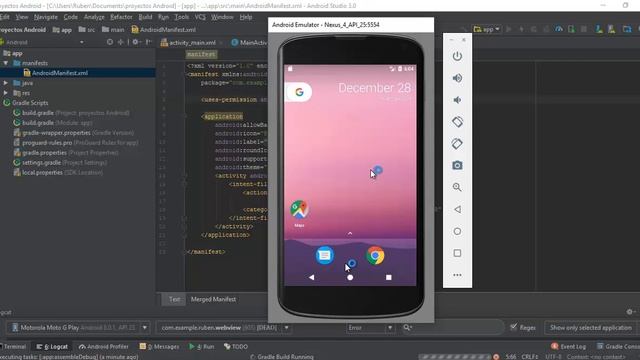Open the com.example.ruben.webview process dropdown
This screenshot has width=640, height=360.
tap(224, 328)
